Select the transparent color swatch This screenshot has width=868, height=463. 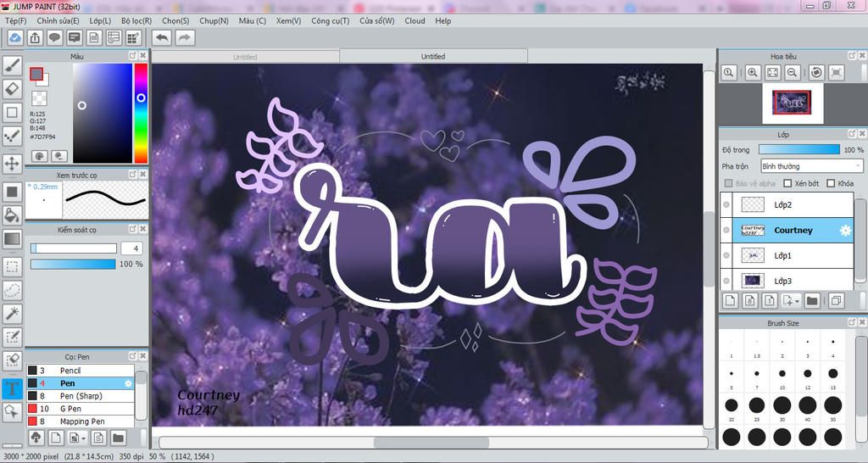click(x=39, y=98)
